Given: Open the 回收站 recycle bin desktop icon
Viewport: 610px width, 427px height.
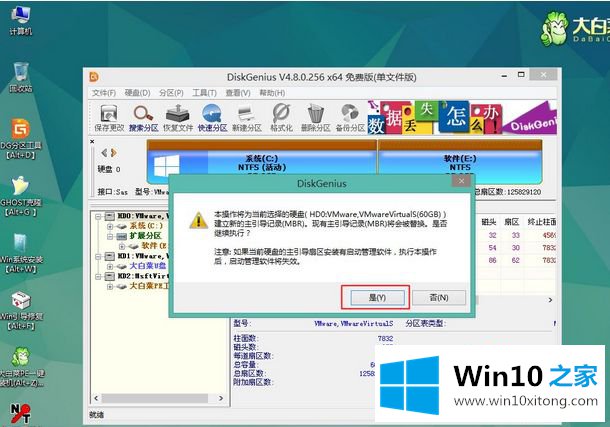Looking at the screenshot, I should click(21, 77).
